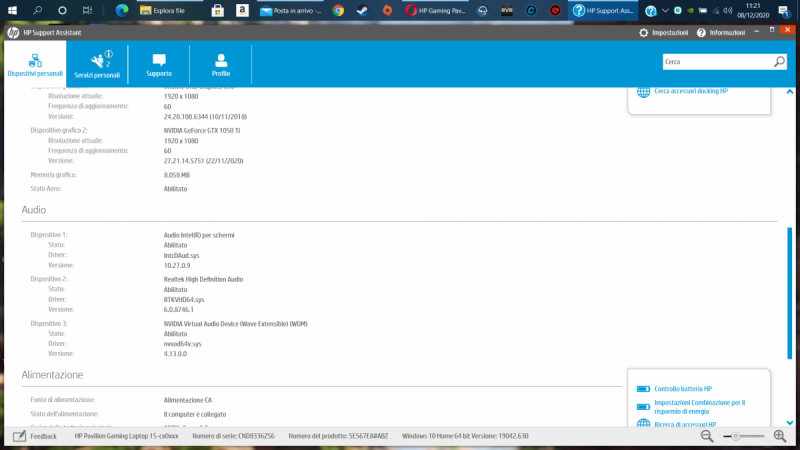Open the Supporto tab
The width and height of the screenshot is (800, 450).
tap(159, 65)
